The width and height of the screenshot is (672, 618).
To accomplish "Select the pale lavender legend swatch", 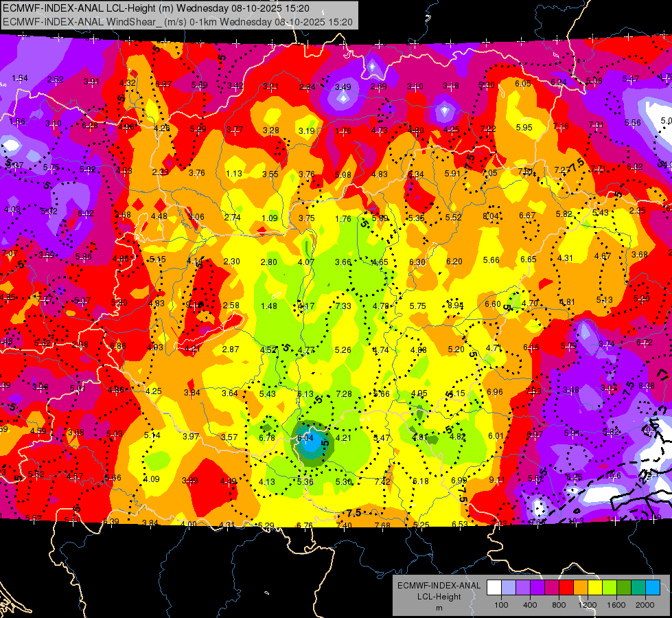I will click(x=509, y=588).
